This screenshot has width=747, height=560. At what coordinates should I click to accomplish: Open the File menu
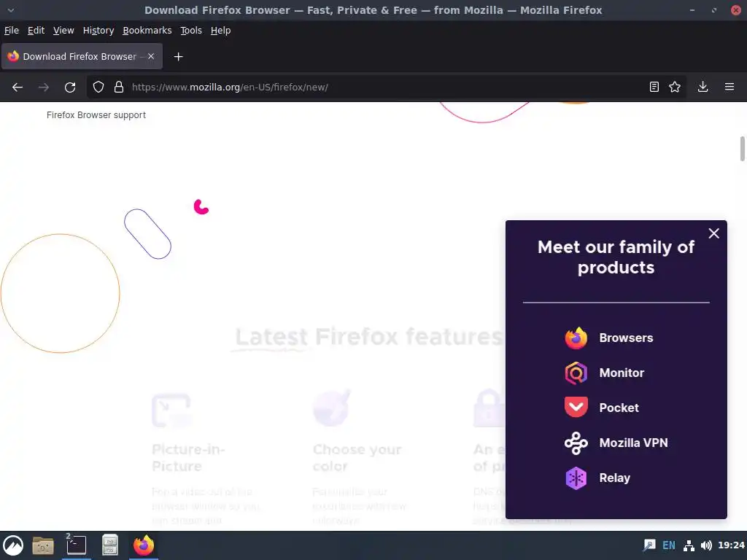point(12,31)
